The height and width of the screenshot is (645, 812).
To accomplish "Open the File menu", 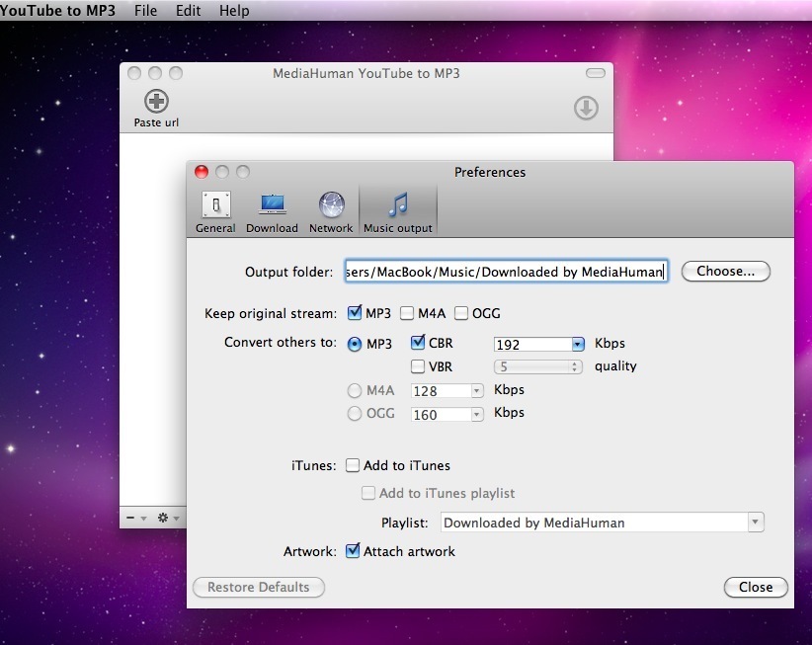I will pos(145,11).
